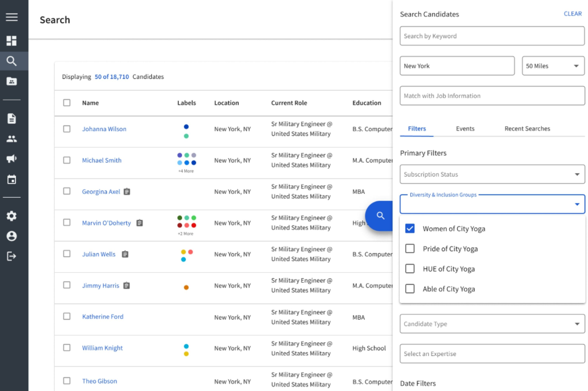The image size is (588, 391).
Task: Switch to the Events tab
Action: (465, 128)
